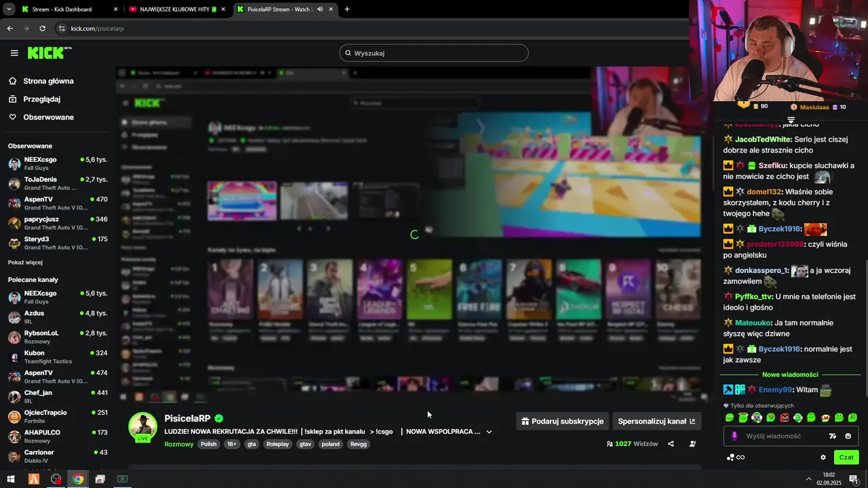Open the 7TV emote picker icon
868x488 pixels.
click(833, 436)
